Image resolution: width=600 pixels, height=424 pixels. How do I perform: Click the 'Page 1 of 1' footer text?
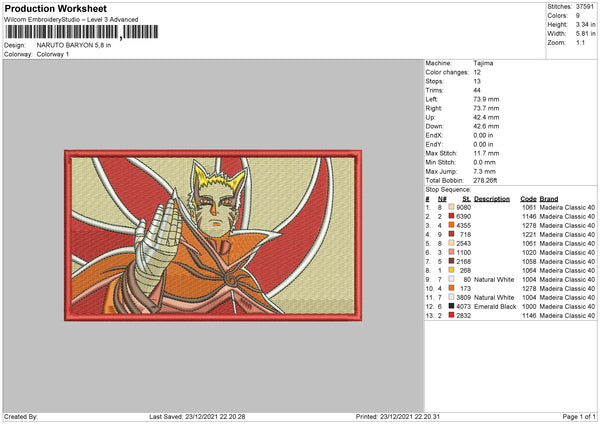point(579,417)
